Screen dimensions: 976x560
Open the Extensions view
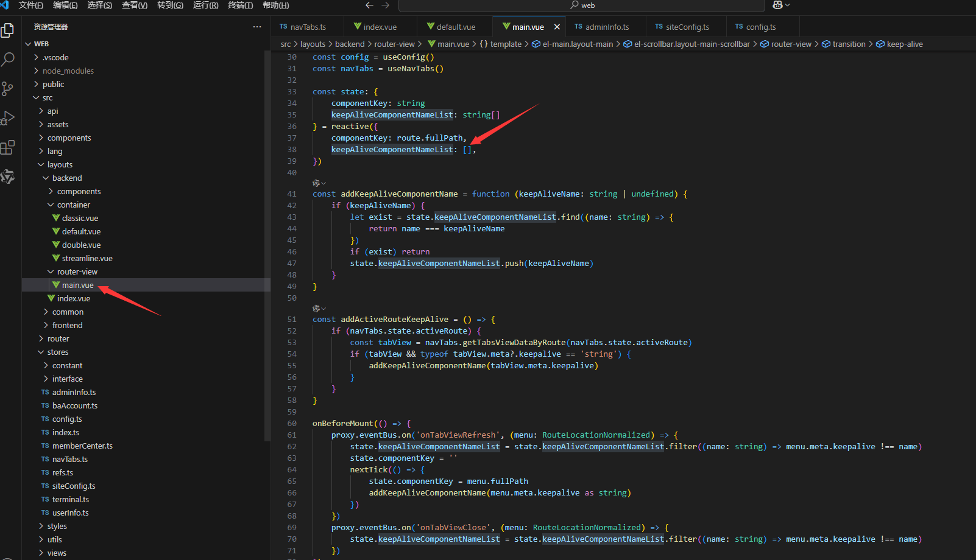(x=8, y=147)
